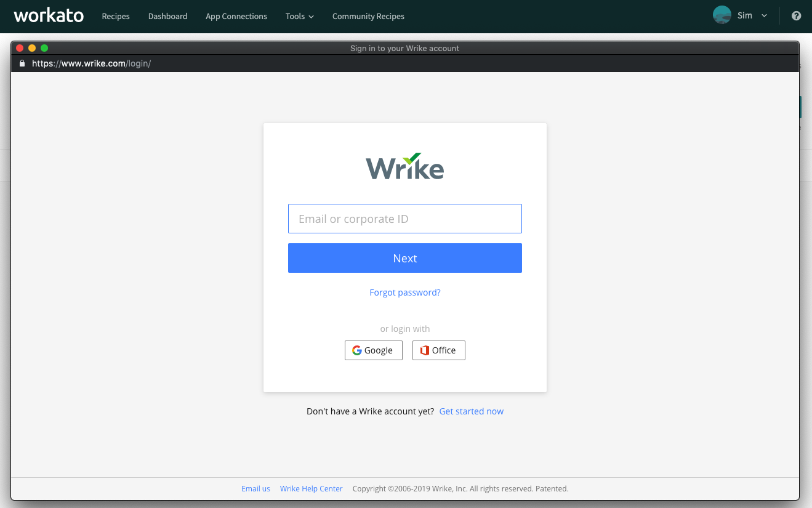Open the Forgot password link
The image size is (812, 508).
coord(404,292)
